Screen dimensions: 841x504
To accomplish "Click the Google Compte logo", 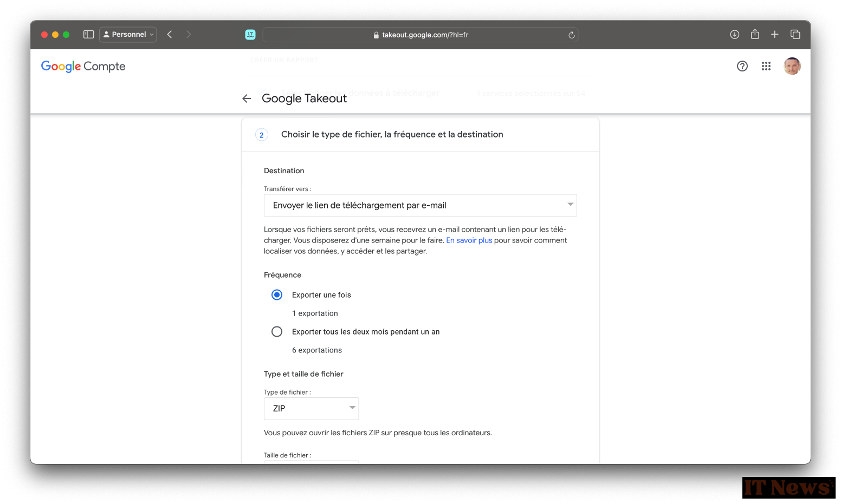I will tap(83, 66).
